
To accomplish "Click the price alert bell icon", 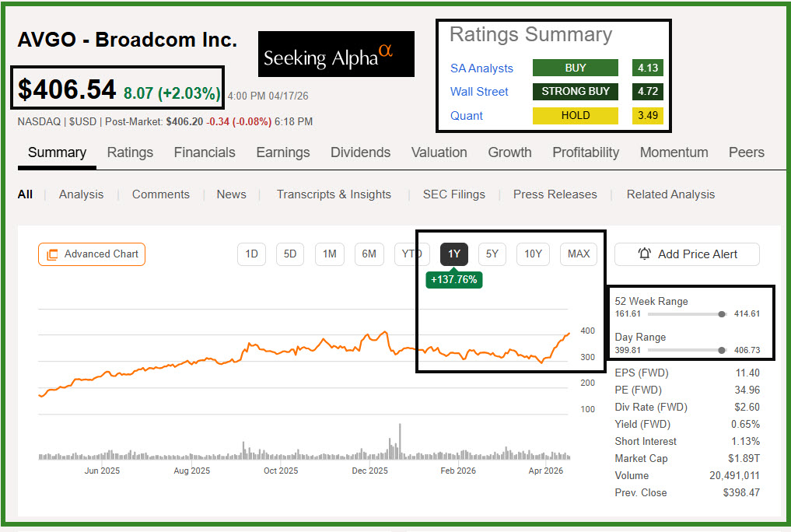I will point(645,254).
